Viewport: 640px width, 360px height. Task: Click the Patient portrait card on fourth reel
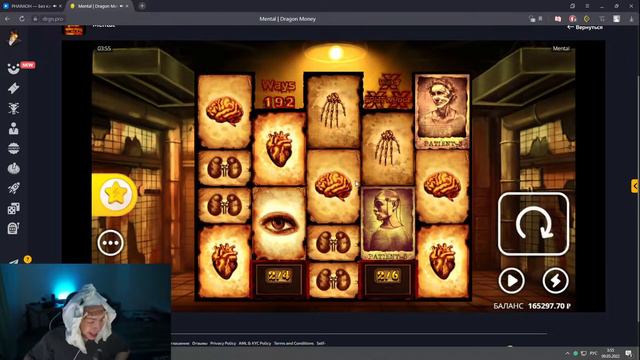388,224
